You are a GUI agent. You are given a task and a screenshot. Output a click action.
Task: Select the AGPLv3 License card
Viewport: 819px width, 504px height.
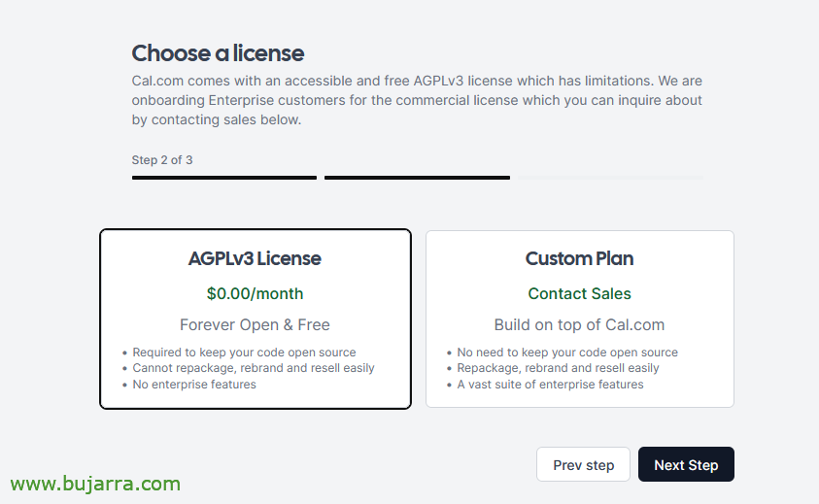256,319
